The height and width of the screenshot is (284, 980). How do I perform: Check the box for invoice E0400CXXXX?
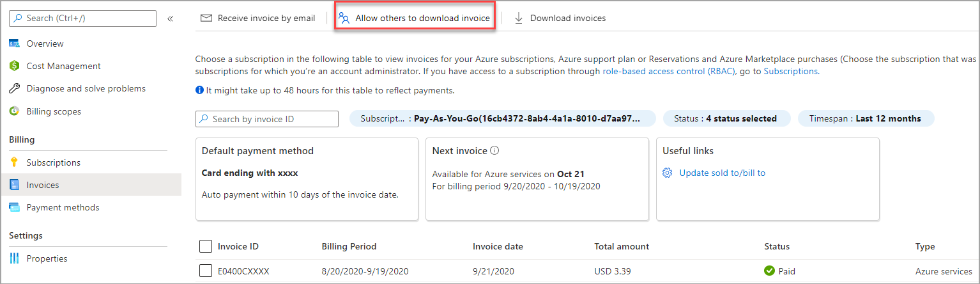click(x=206, y=271)
